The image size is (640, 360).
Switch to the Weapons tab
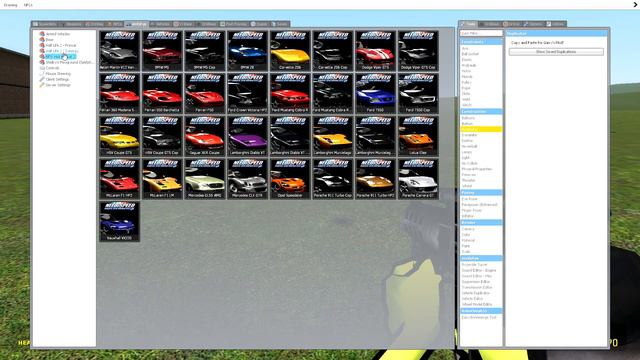71,24
